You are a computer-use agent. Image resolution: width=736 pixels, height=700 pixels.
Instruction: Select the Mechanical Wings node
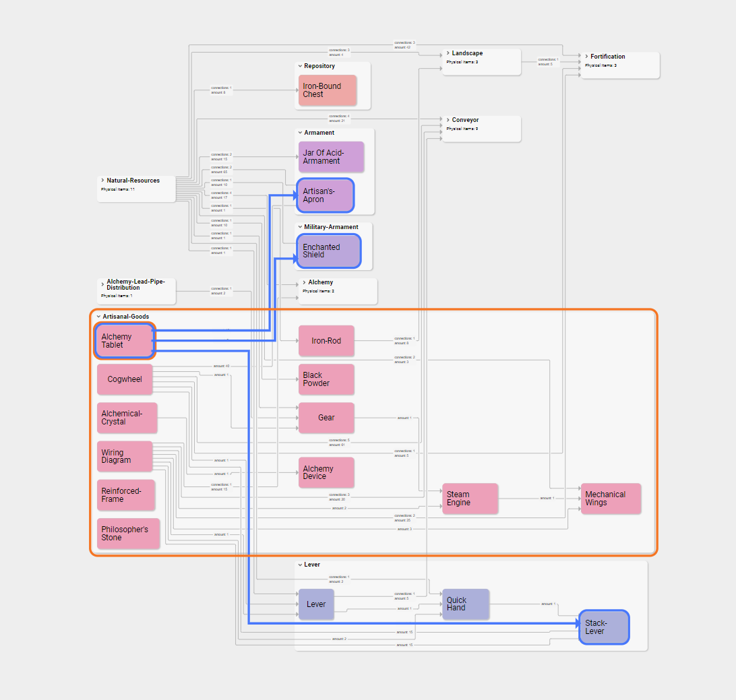click(x=610, y=499)
